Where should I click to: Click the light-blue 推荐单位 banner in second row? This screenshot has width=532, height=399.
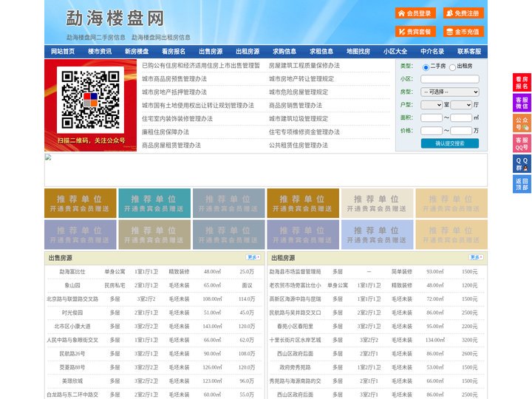coord(378,234)
